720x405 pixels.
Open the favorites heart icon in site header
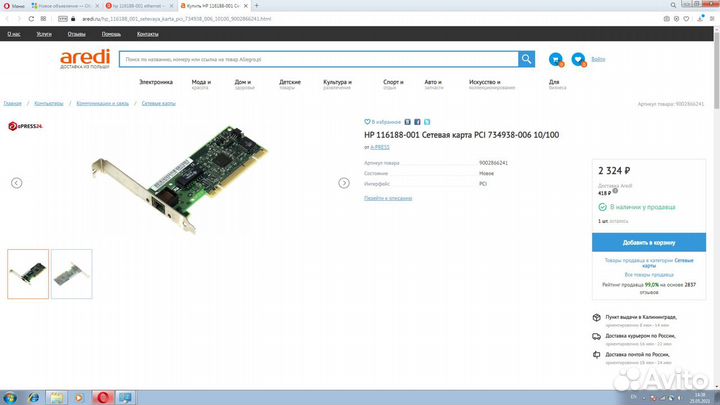[579, 59]
